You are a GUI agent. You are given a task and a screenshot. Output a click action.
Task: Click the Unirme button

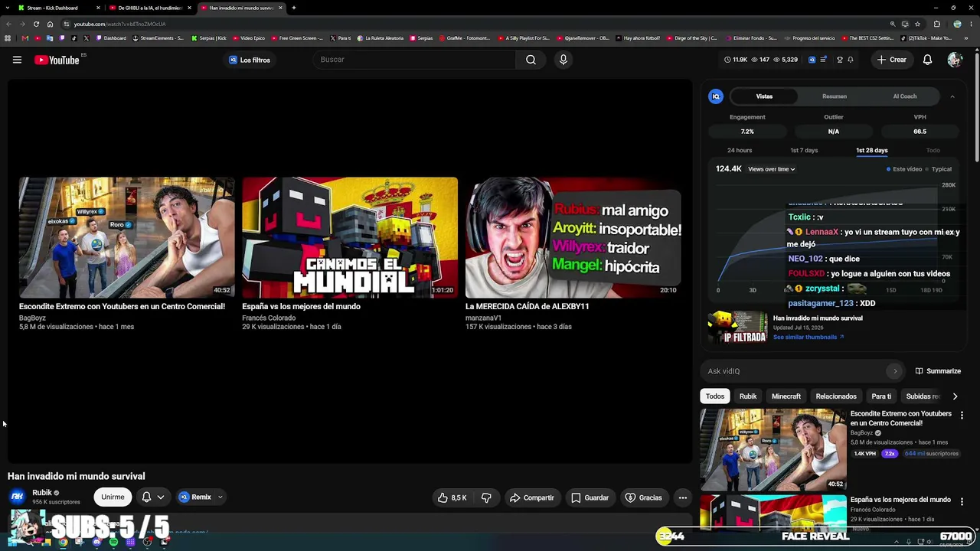point(113,497)
